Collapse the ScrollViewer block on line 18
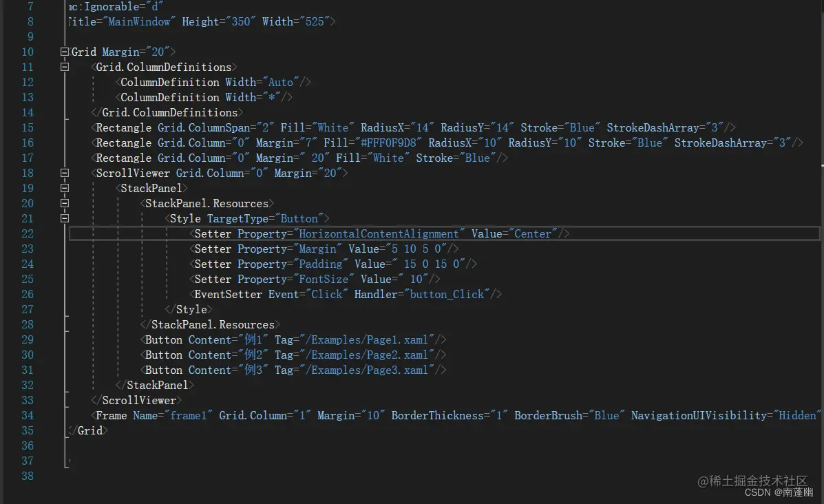Screen dimensions: 824x504 65,173
